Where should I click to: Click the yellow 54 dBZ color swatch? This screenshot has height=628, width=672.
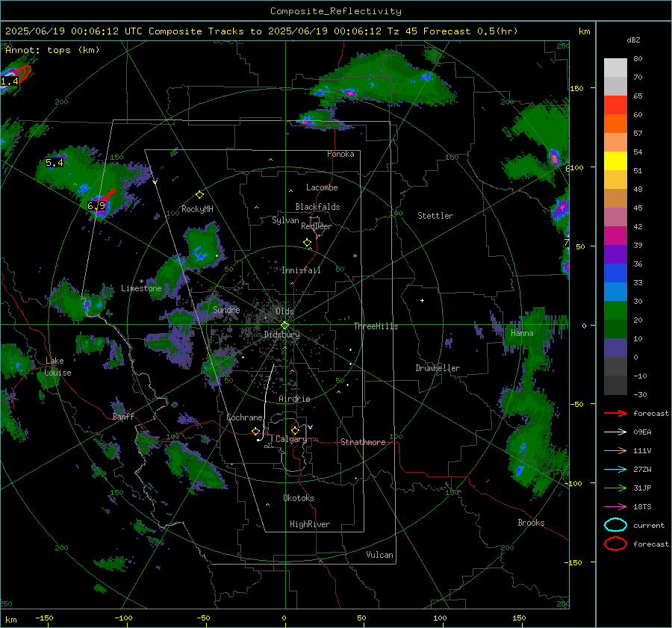[x=615, y=161]
